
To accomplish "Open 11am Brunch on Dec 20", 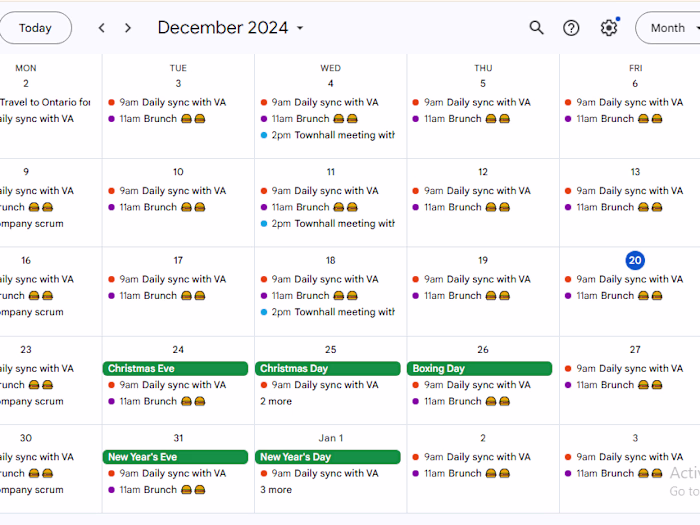I will point(614,296).
